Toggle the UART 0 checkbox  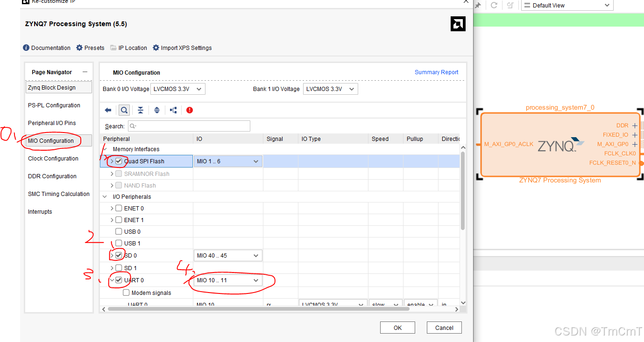[119, 280]
